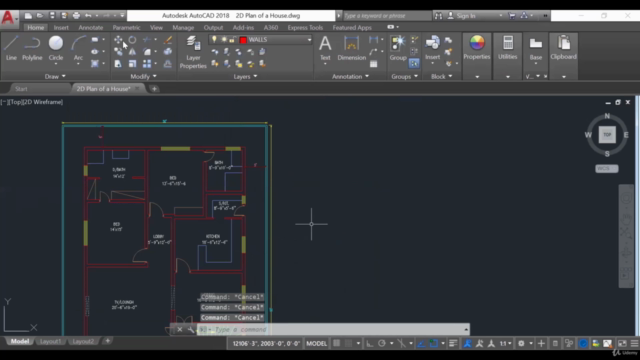Toggle ortho mode in status bar

tap(369, 343)
